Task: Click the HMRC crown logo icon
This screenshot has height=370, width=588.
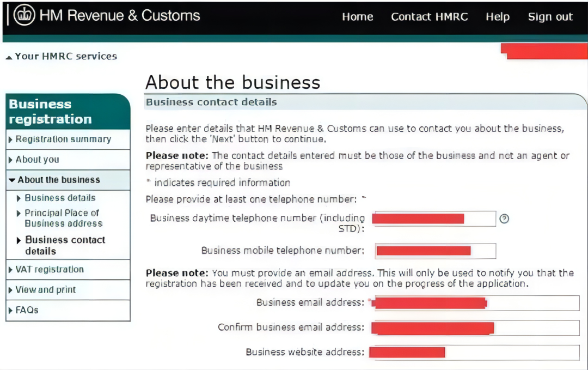Action: coord(24,15)
